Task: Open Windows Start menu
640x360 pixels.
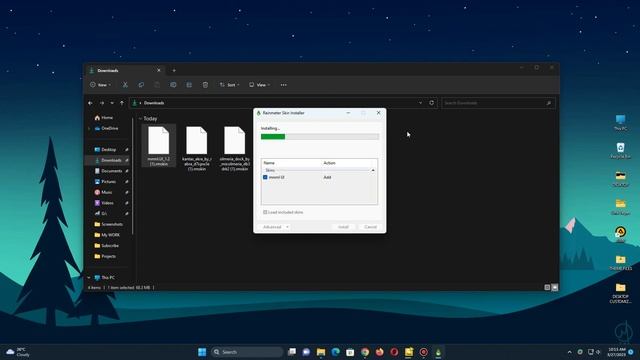Action: coord(202,352)
